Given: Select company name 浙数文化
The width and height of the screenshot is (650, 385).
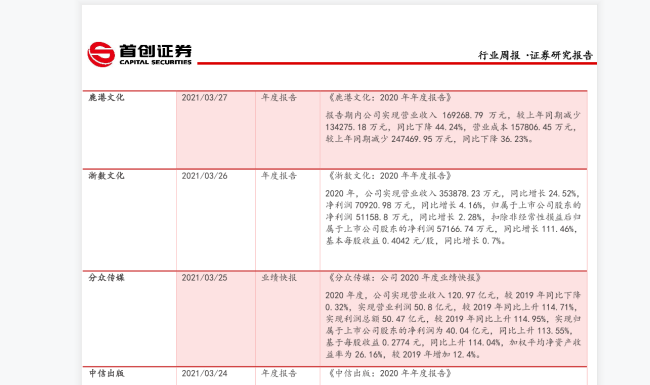Looking at the screenshot, I should (x=106, y=176).
